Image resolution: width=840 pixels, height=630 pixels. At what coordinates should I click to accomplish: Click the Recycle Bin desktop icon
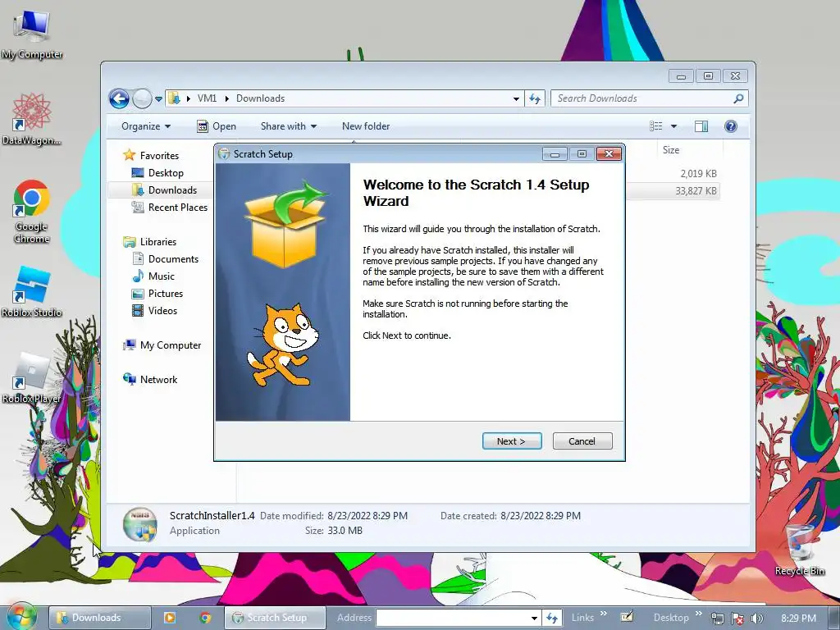point(800,550)
